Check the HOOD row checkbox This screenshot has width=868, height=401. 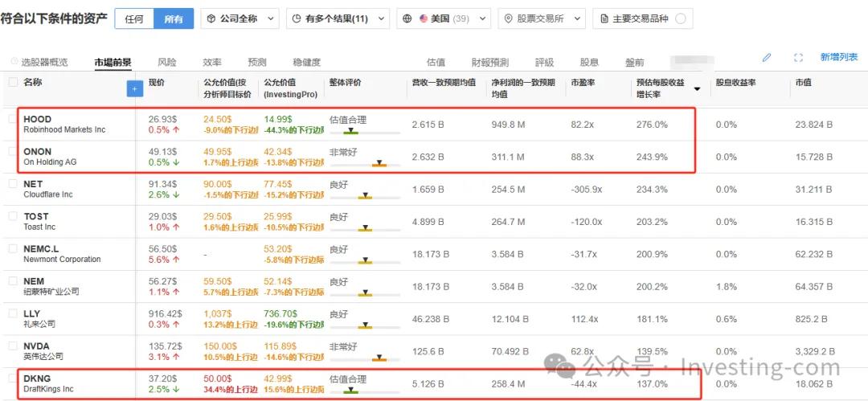click(x=13, y=118)
